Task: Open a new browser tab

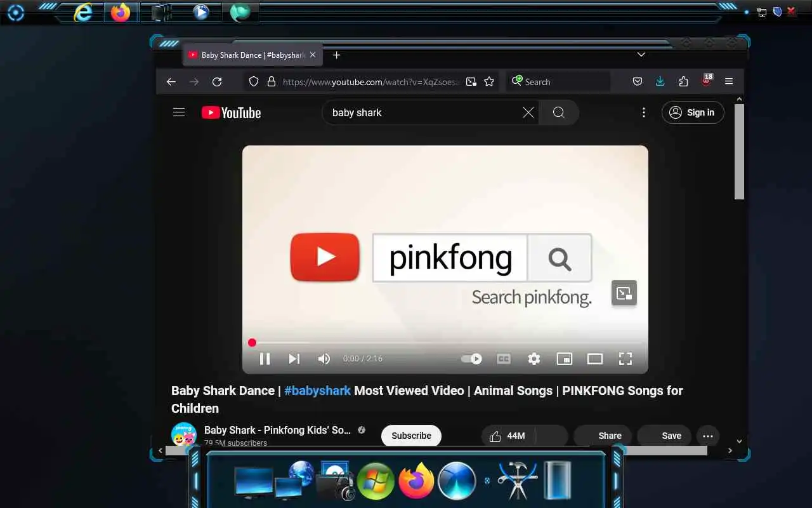Action: click(337, 55)
